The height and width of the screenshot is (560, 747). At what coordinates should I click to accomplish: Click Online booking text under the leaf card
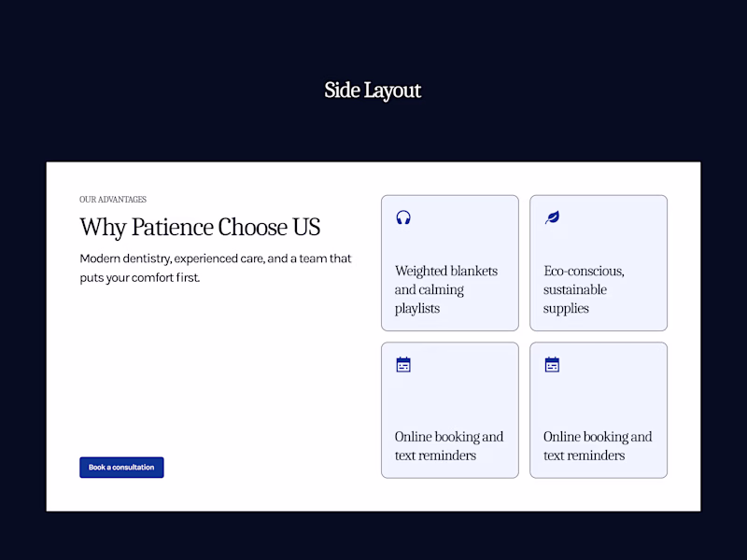[598, 446]
